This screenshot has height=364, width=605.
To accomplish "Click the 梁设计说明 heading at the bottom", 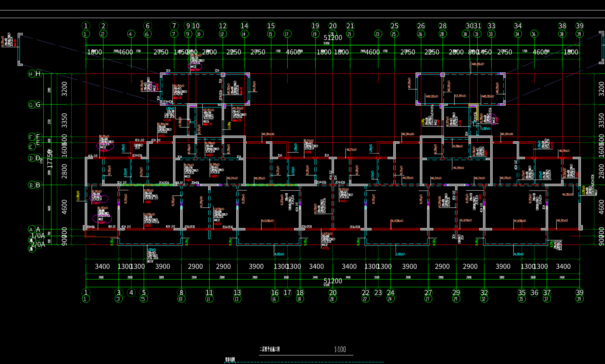I will (x=230, y=360).
